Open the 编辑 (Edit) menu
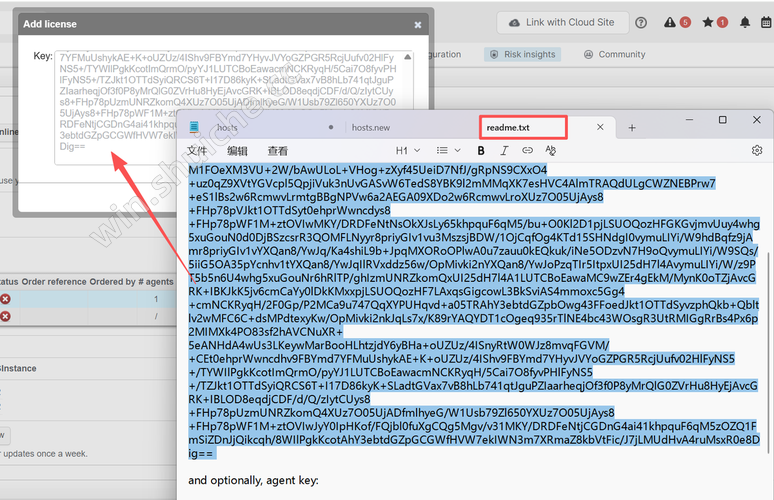The width and height of the screenshot is (774, 500). pyautogui.click(x=237, y=151)
